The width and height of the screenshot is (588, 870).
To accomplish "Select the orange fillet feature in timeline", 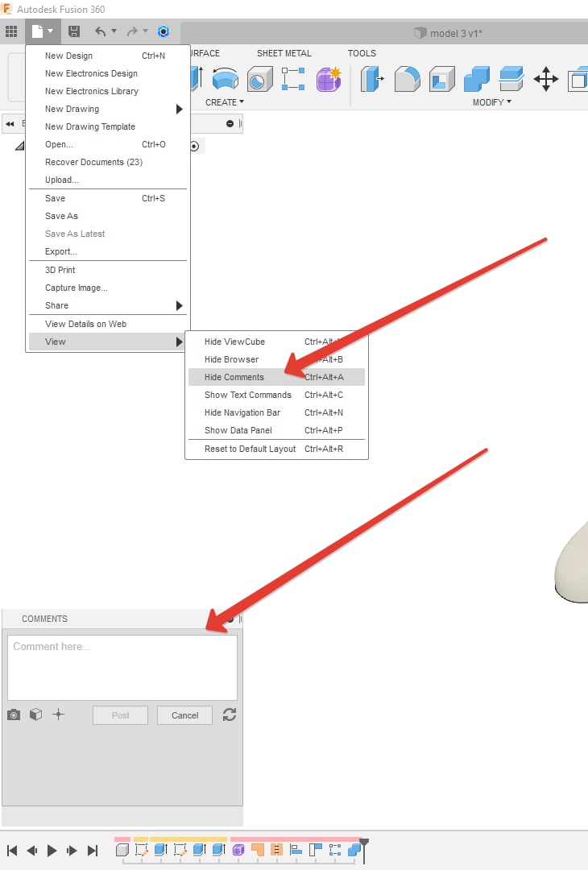I will [x=258, y=850].
